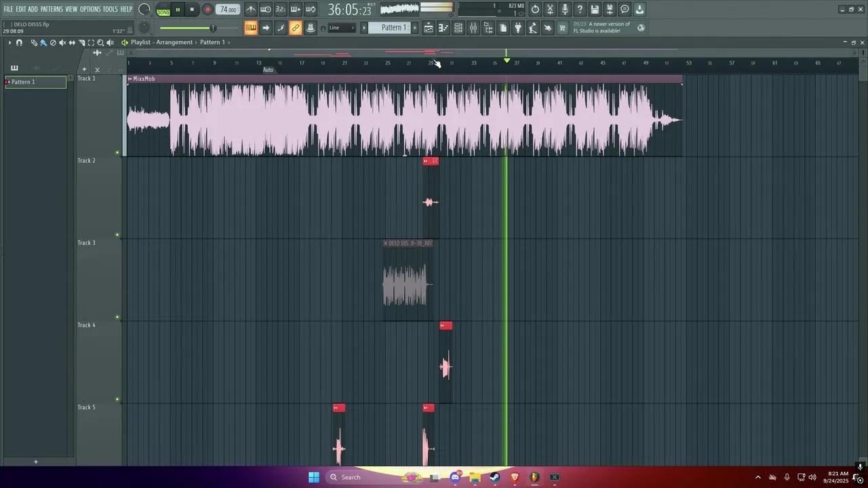Image resolution: width=868 pixels, height=488 pixels.
Task: Click the undo history icon
Action: pyautogui.click(x=535, y=9)
